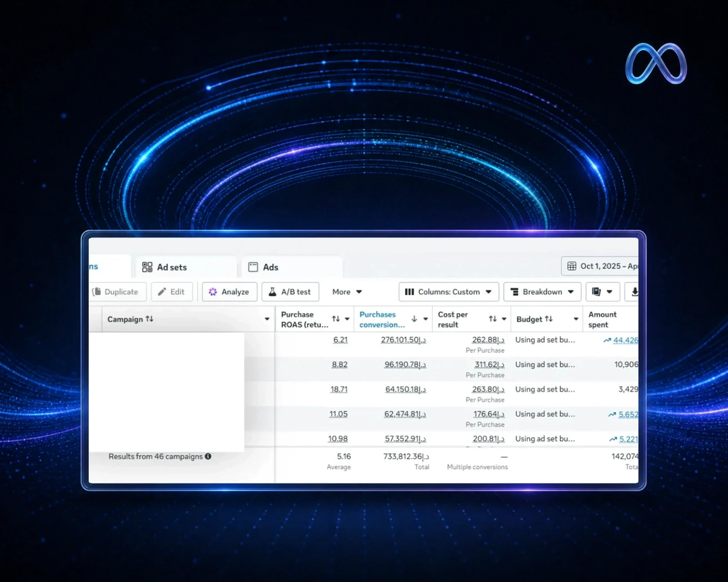Open the 44,426 amount spent trend link
Image resolution: width=728 pixels, height=582 pixels.
[x=621, y=340]
